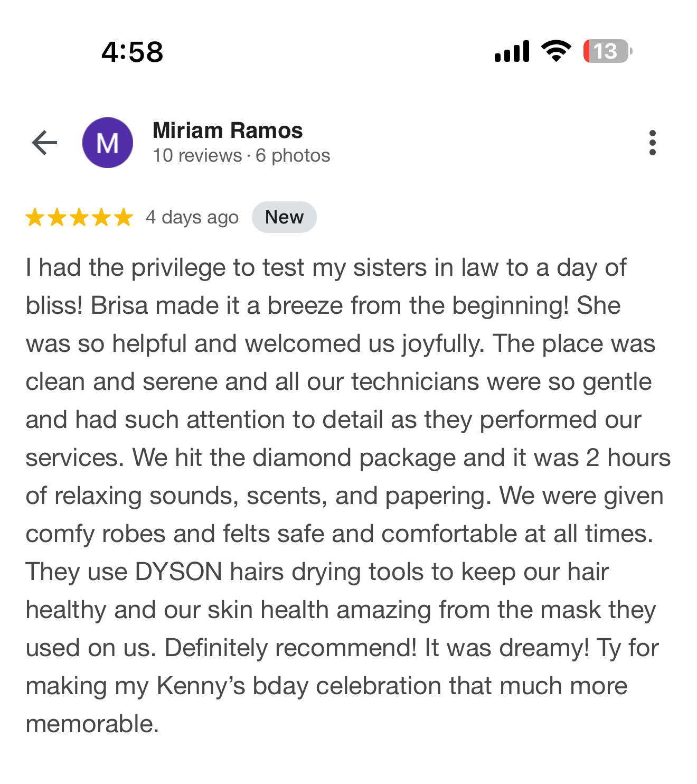Click the first yellow rating star
This screenshot has width=697, height=784.
point(35,217)
